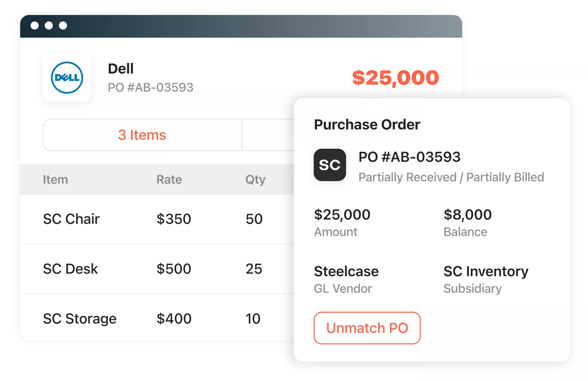Click the Qty column header

(x=255, y=180)
